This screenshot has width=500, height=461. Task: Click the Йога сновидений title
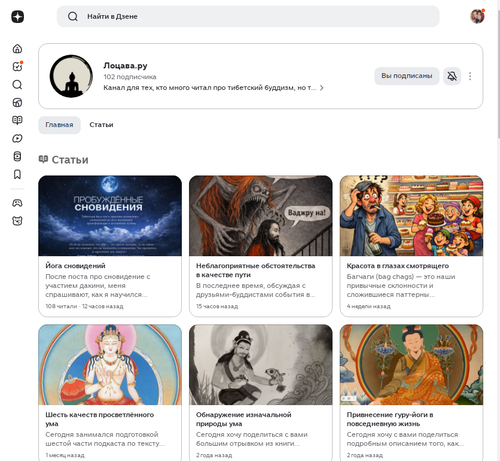point(75,266)
